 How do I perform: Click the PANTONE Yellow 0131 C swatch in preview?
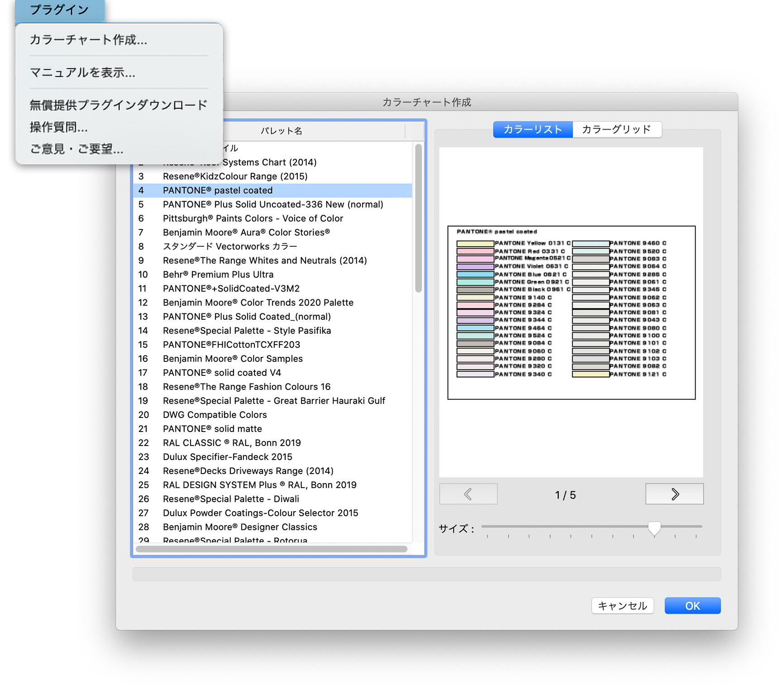point(475,244)
